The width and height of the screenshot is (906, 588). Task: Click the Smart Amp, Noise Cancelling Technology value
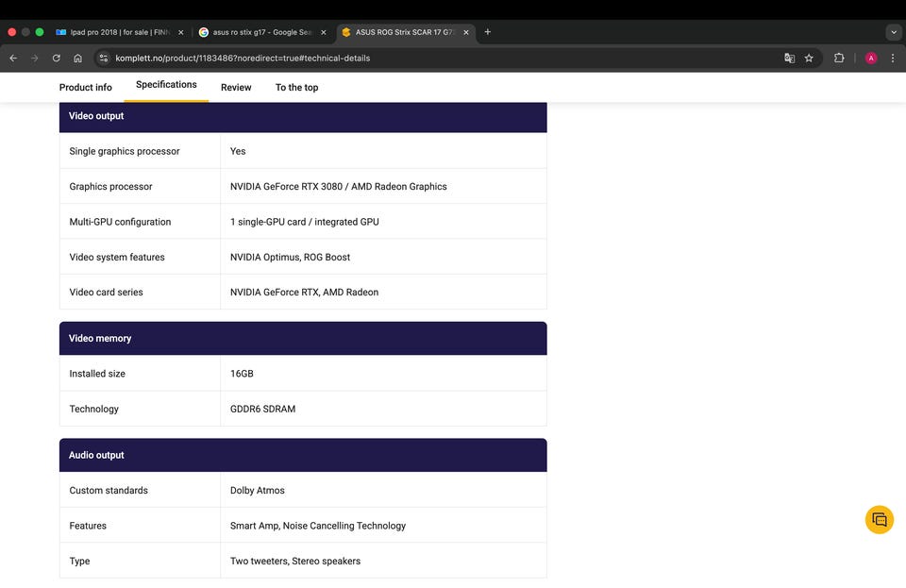318,526
